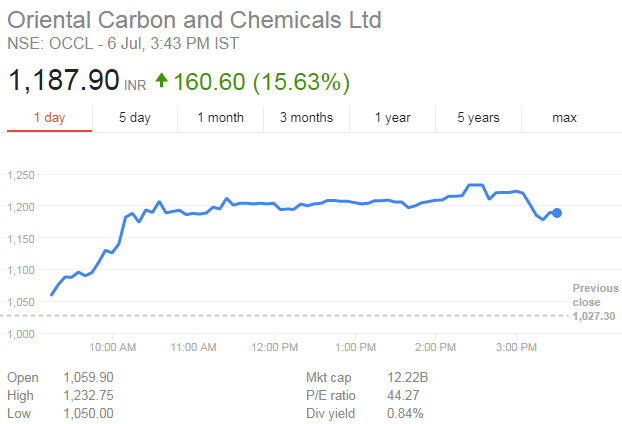
Task: Click the 1,187.90 current price
Action: pyautogui.click(x=64, y=80)
